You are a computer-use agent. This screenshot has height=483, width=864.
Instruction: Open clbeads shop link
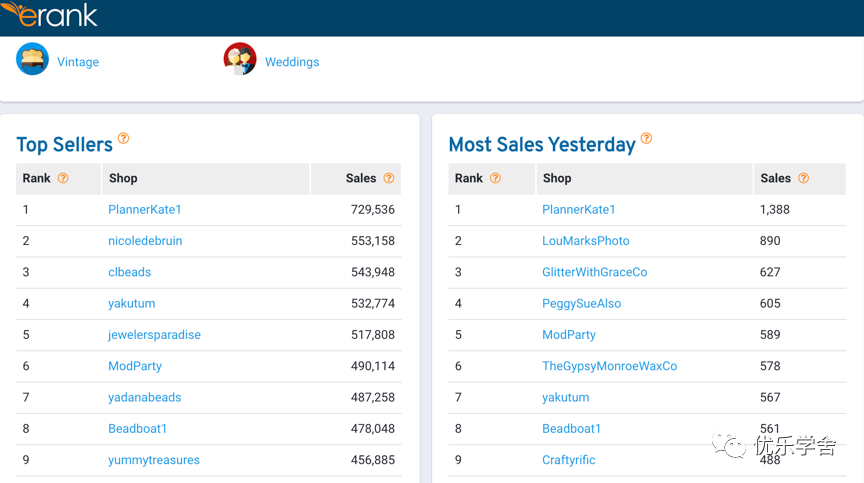click(131, 272)
